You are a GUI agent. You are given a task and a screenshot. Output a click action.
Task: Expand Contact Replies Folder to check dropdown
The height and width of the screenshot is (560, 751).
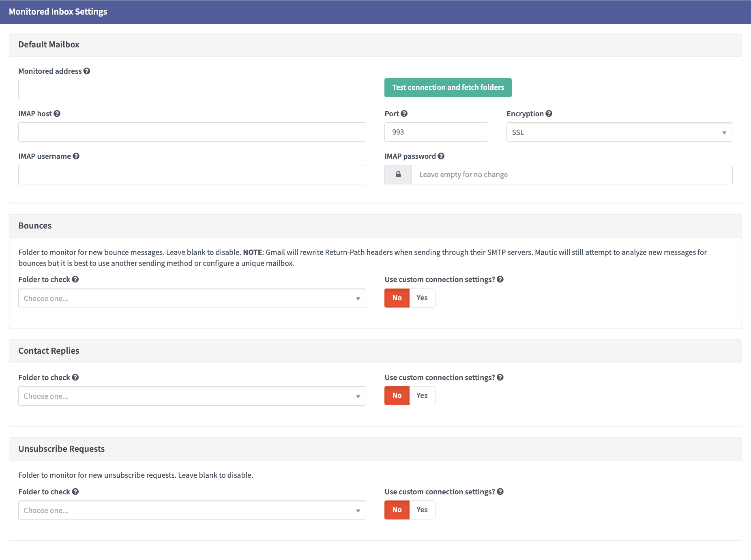pos(192,396)
